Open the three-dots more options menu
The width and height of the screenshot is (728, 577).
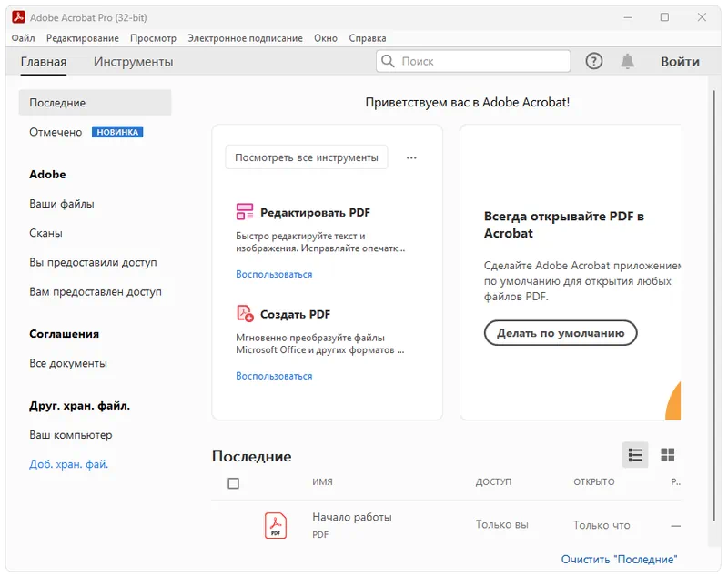[411, 157]
